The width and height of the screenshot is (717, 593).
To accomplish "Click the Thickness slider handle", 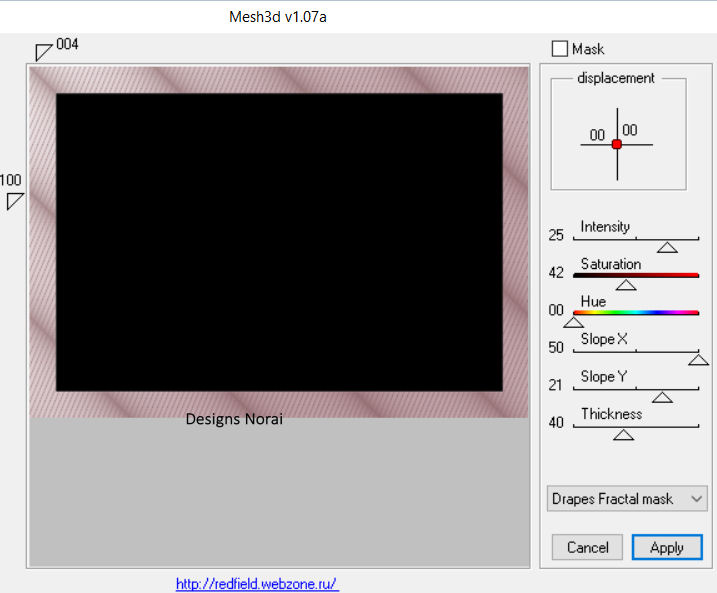I will [x=623, y=435].
